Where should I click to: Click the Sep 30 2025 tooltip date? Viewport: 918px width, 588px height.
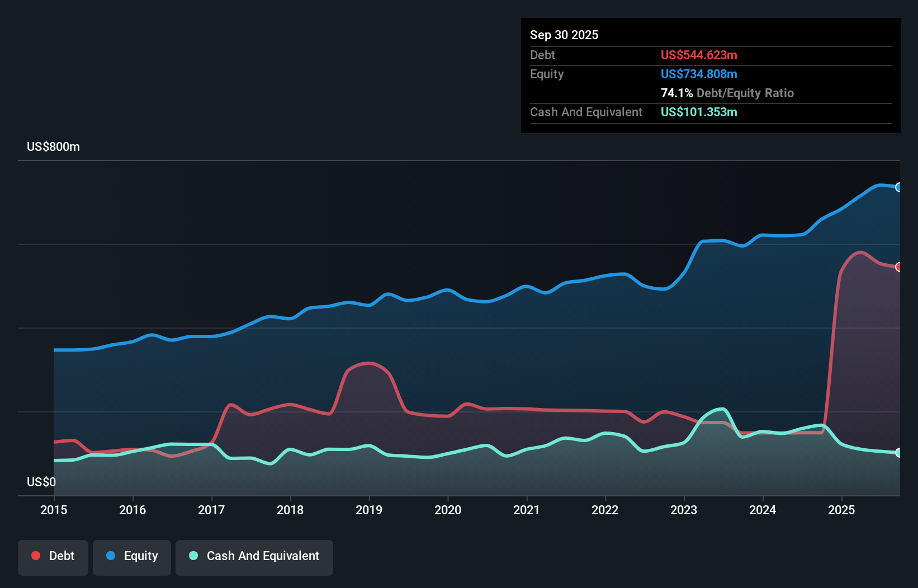tap(564, 35)
